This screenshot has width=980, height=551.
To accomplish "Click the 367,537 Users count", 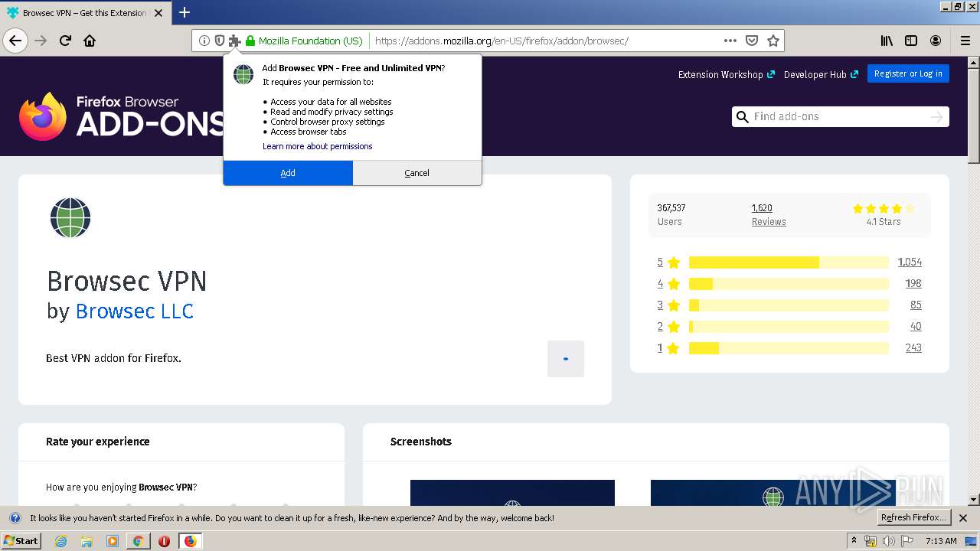I will (x=671, y=214).
